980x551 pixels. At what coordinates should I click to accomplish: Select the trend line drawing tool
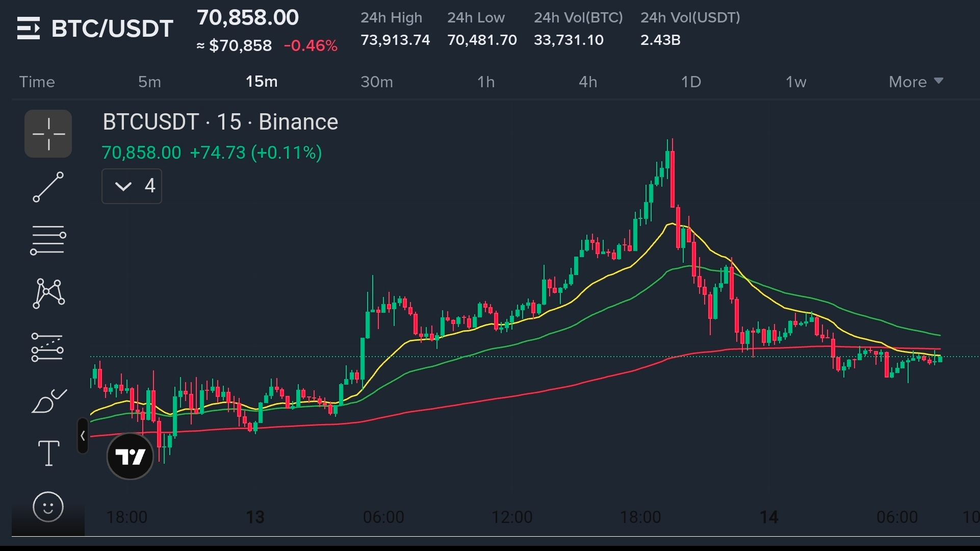[x=48, y=187]
